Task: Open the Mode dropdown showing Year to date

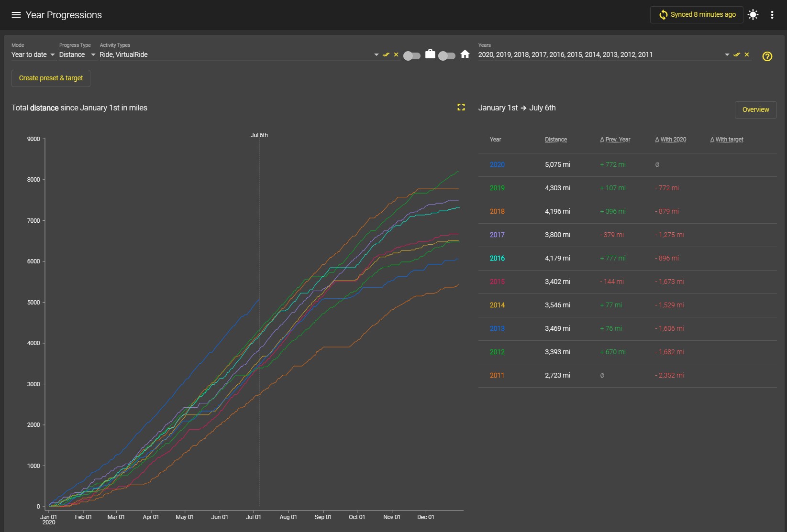Action: pyautogui.click(x=33, y=54)
